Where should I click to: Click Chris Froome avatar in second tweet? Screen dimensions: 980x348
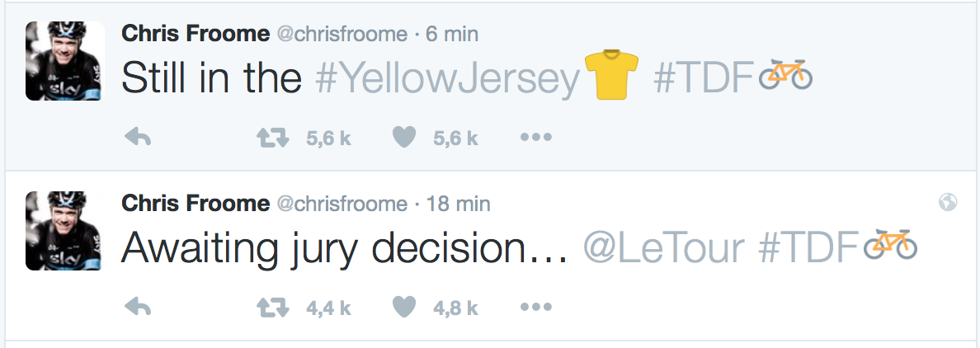(65, 231)
